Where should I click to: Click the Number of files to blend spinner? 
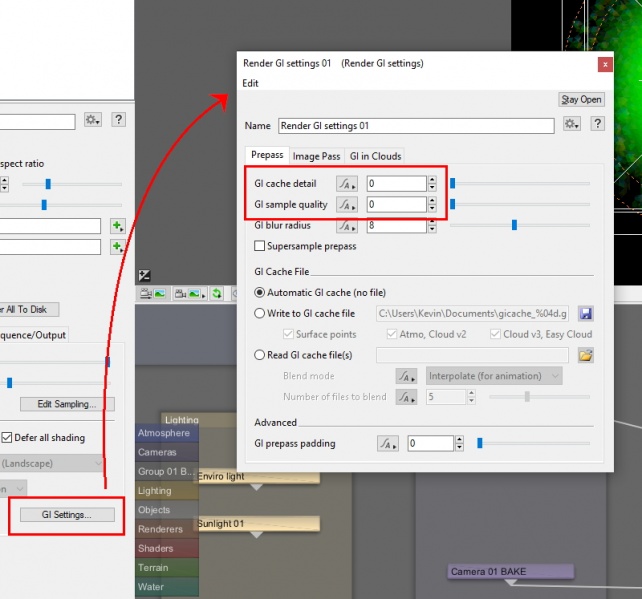pos(472,397)
